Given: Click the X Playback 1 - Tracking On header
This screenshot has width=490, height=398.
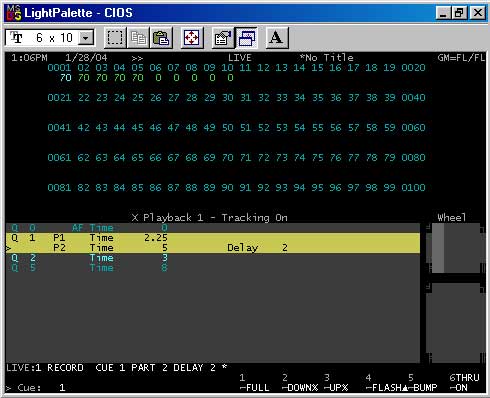Looking at the screenshot, I should 209,218.
